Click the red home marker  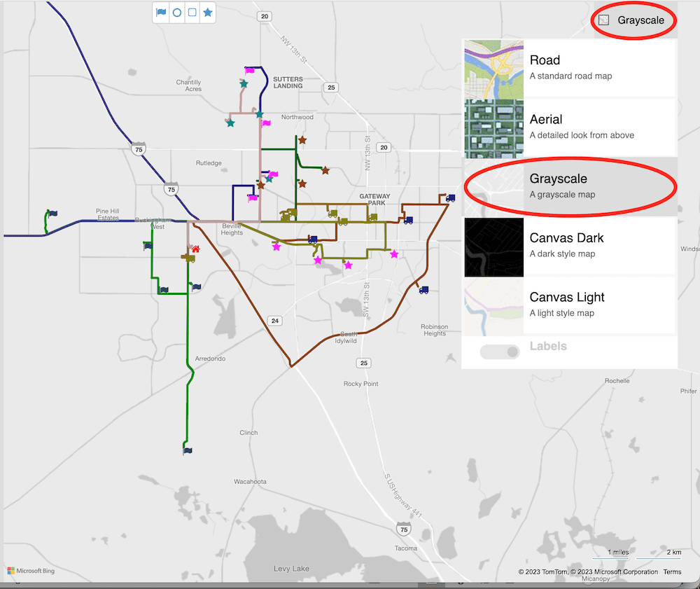[x=195, y=249]
